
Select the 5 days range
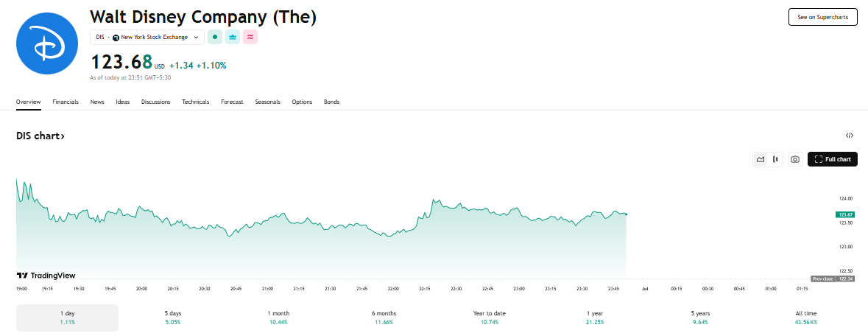tap(173, 318)
